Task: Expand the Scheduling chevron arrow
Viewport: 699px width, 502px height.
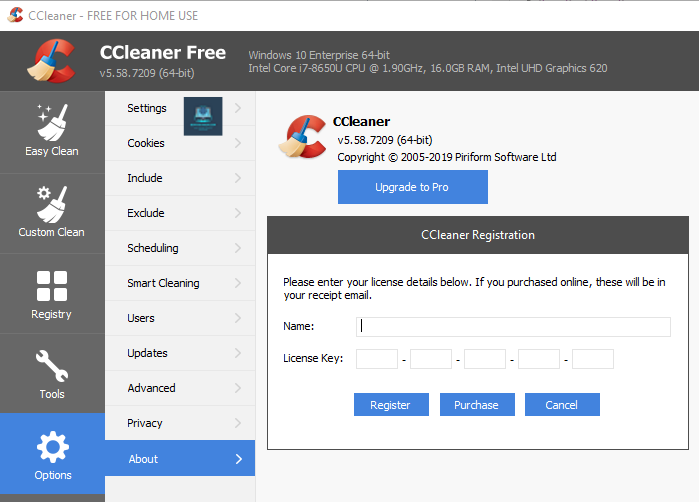Action: coord(238,248)
